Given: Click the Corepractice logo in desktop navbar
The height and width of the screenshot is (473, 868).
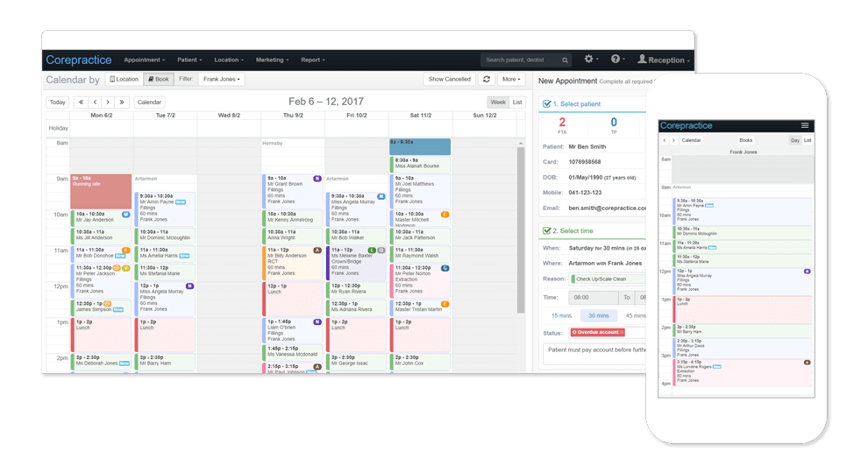Looking at the screenshot, I should (79, 60).
